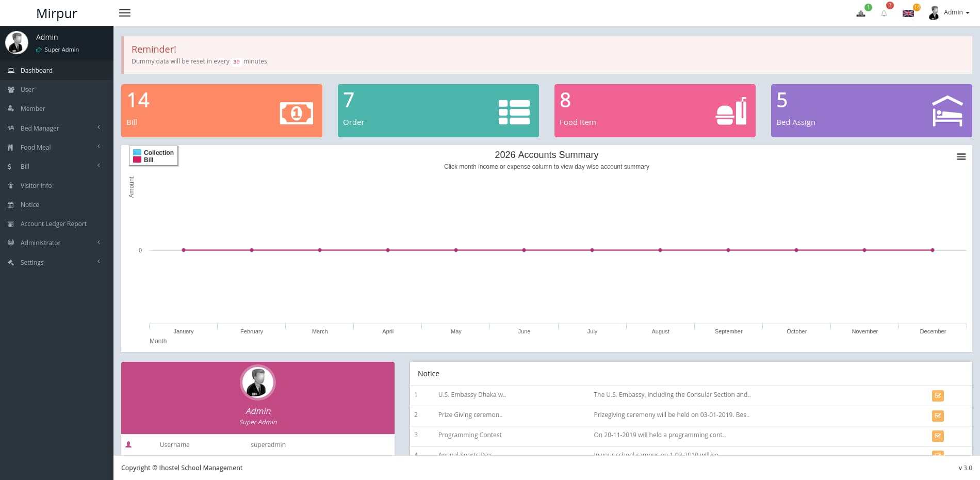Open the notification bell icon

coord(884,13)
